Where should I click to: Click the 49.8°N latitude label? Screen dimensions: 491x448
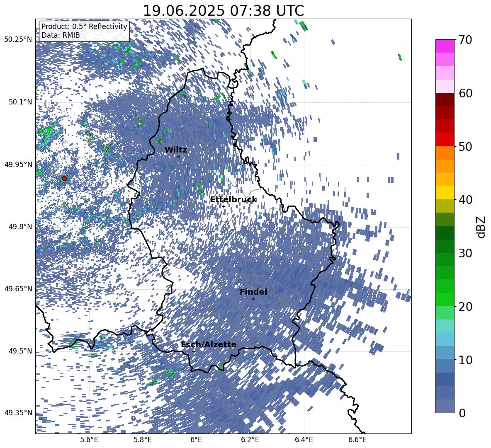pyautogui.click(x=20, y=227)
